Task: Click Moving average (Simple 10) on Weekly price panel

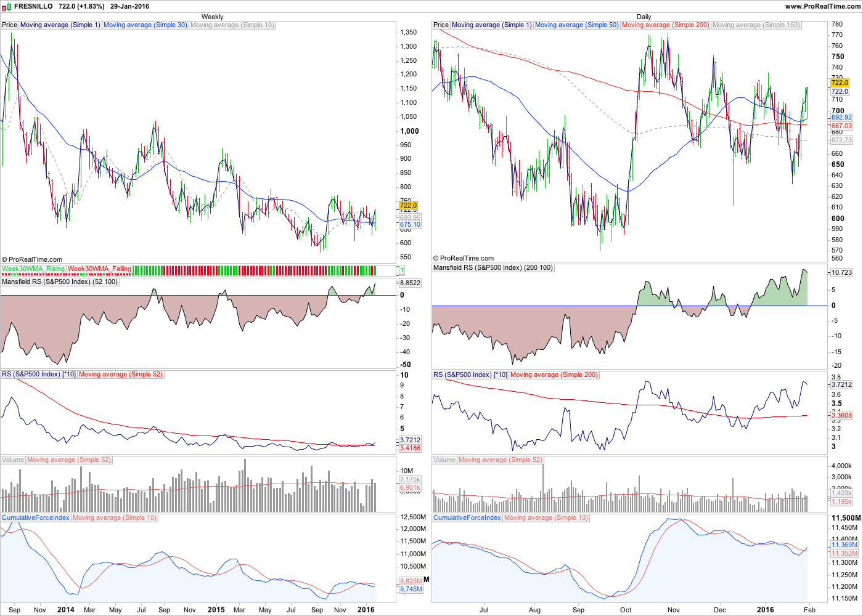Action: 232,25
